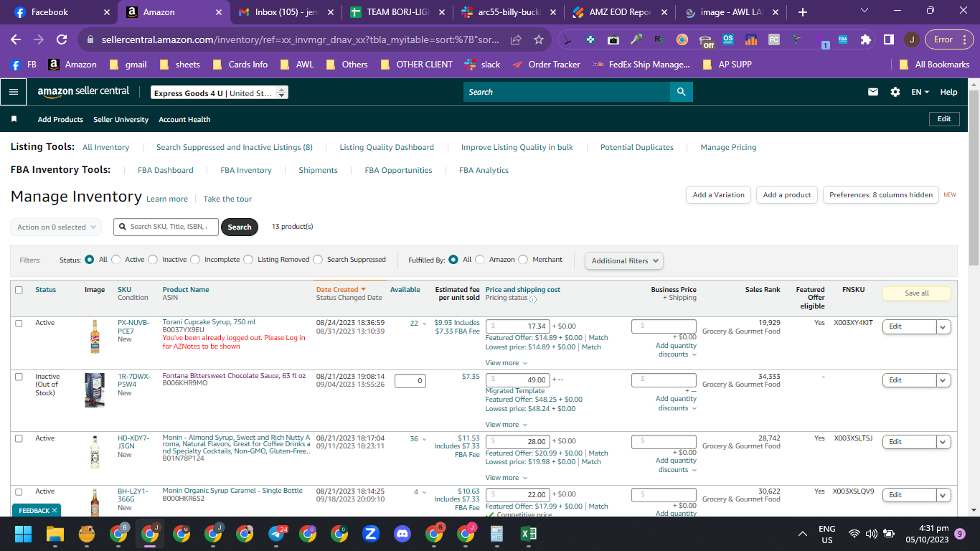Open the messages mail icon
This screenshot has width=980, height=551.
[873, 92]
